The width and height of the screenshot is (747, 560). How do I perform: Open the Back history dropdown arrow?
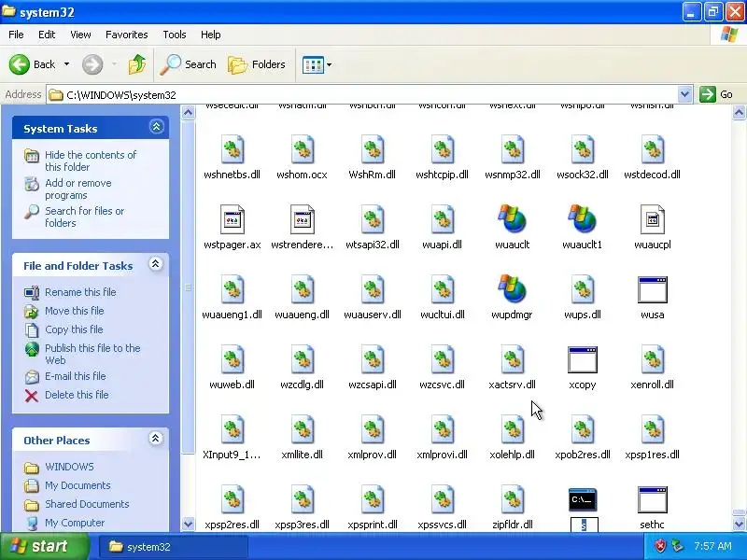coord(66,64)
